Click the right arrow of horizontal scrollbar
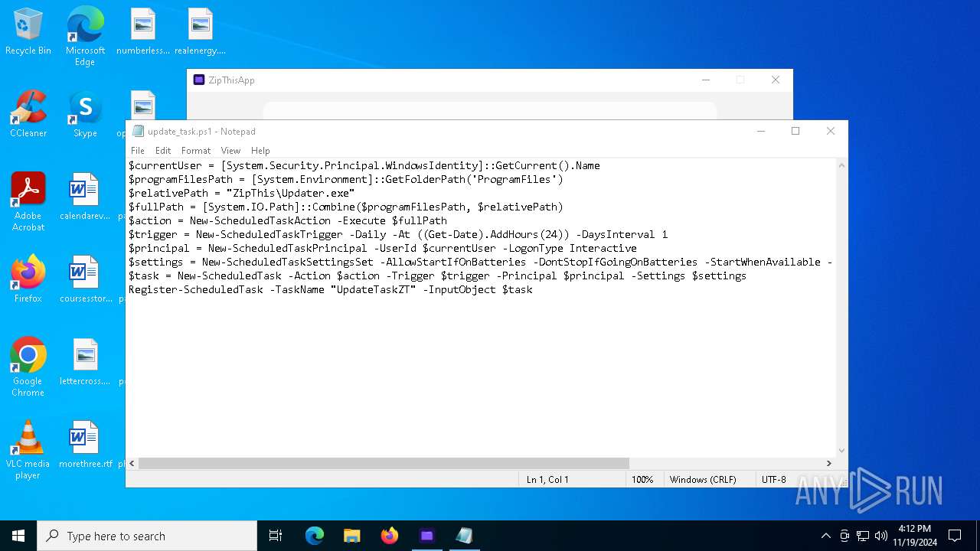 [828, 463]
